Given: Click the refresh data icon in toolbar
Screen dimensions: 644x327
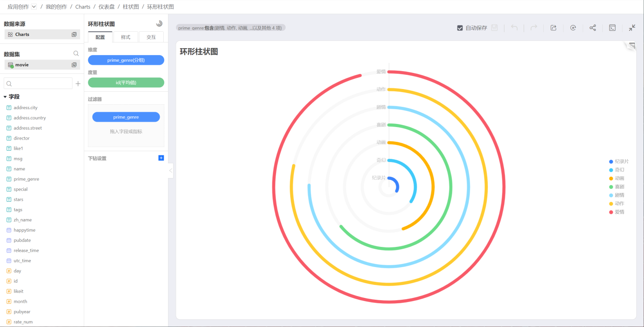Looking at the screenshot, I should [573, 28].
